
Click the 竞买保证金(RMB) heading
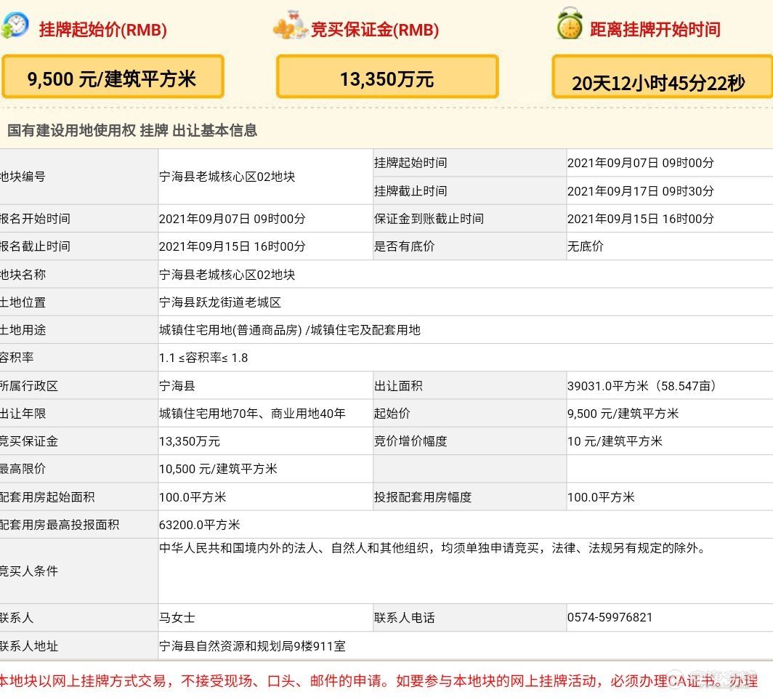tap(375, 30)
